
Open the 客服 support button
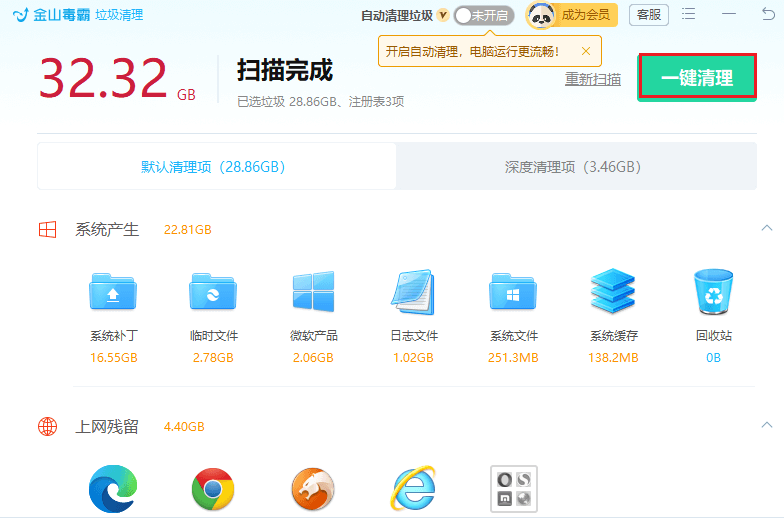648,15
